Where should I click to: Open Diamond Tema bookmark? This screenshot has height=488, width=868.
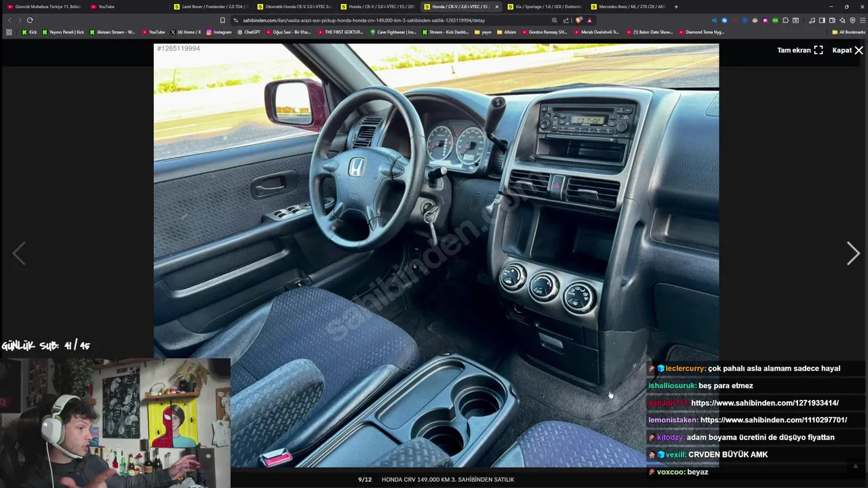point(701,32)
